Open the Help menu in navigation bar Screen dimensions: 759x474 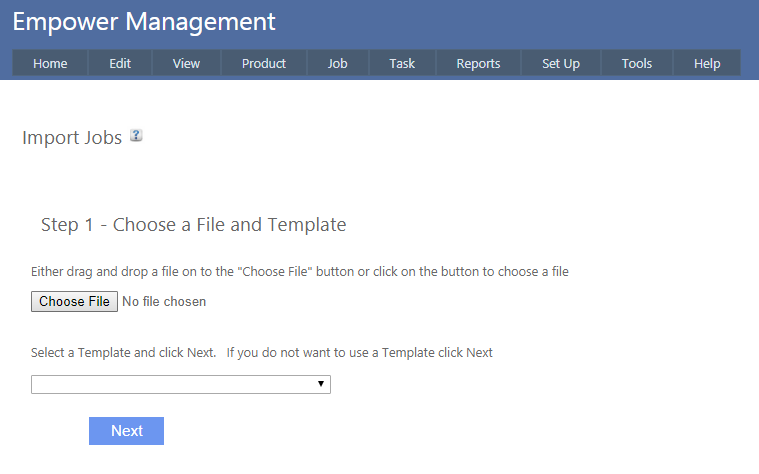click(707, 63)
